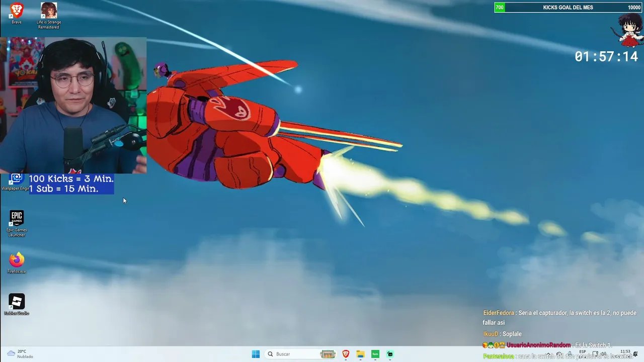Open the Brave browser desktop shortcut

pyautogui.click(x=17, y=13)
